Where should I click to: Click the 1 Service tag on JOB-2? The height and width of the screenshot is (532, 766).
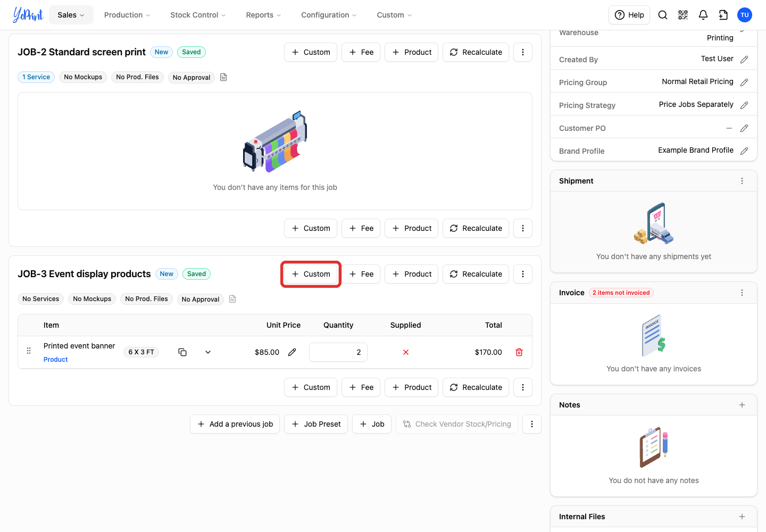click(x=36, y=77)
